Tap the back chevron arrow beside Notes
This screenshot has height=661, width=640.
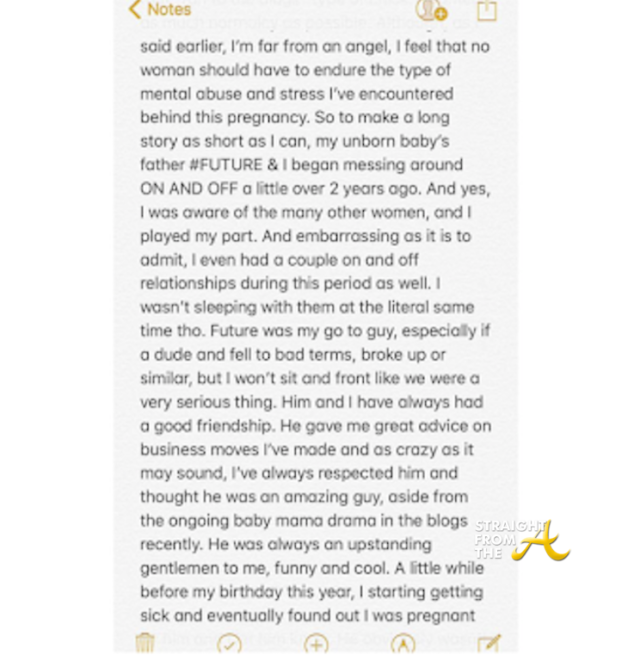click(135, 11)
